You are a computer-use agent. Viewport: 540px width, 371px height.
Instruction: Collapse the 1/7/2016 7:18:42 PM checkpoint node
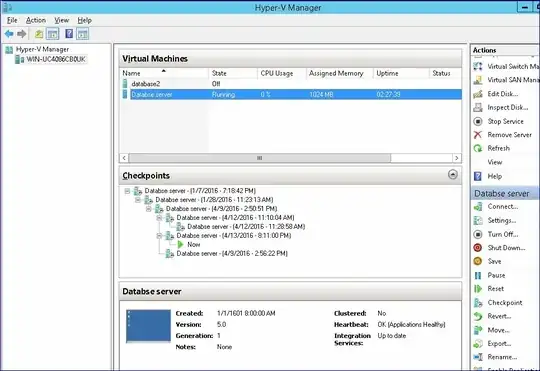point(127,191)
